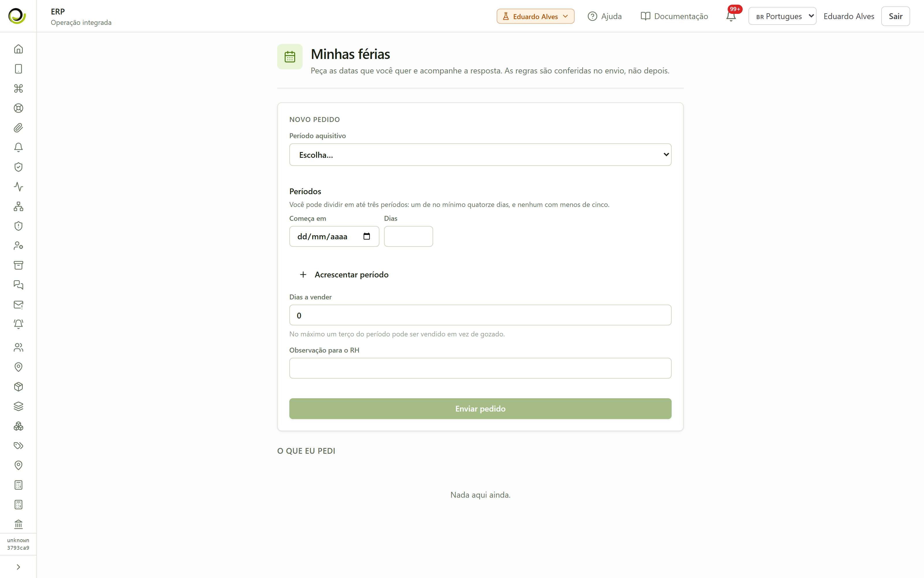Viewport: 924px width, 578px height.
Task: Open the Documentação link
Action: (674, 16)
